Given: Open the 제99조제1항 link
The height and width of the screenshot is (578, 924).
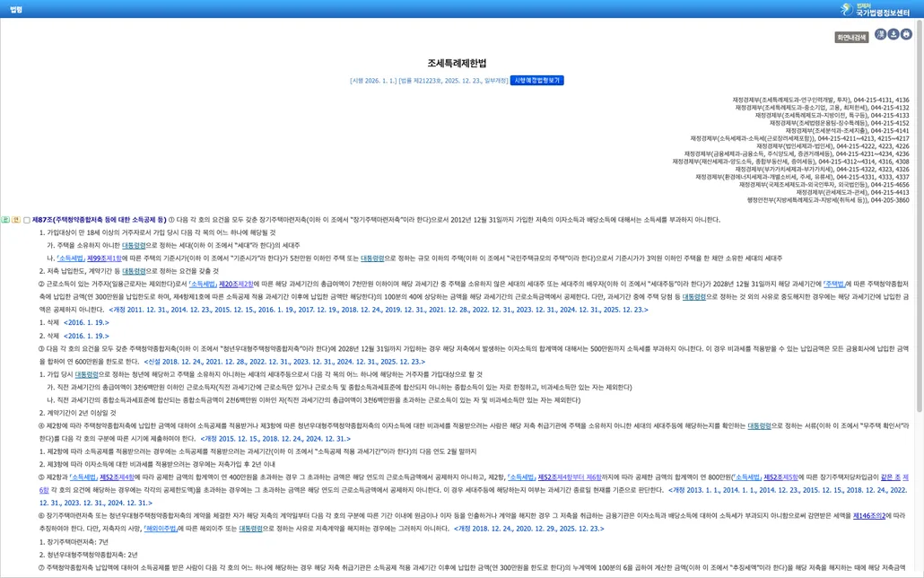Looking at the screenshot, I should (104, 258).
